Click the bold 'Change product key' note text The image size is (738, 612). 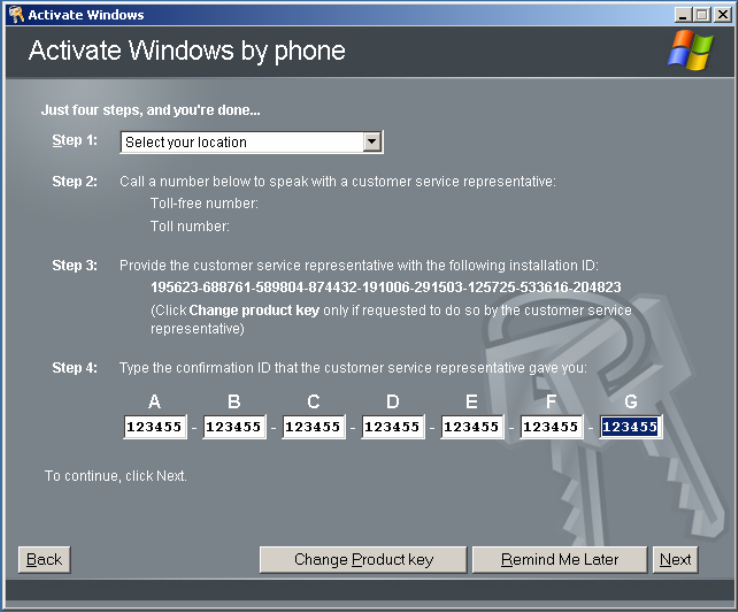pyautogui.click(x=254, y=311)
